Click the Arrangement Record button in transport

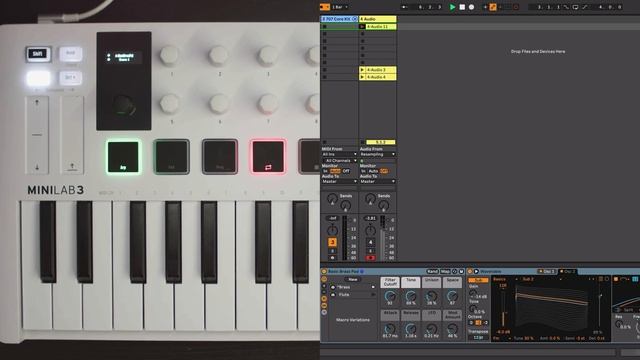click(471, 7)
